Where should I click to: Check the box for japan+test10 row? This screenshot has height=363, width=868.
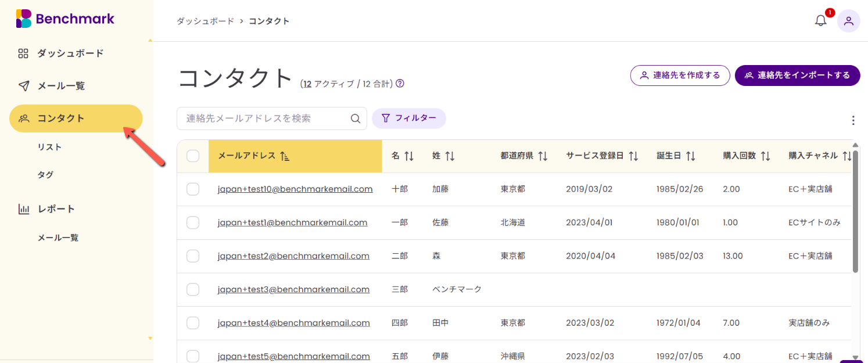[x=193, y=189]
